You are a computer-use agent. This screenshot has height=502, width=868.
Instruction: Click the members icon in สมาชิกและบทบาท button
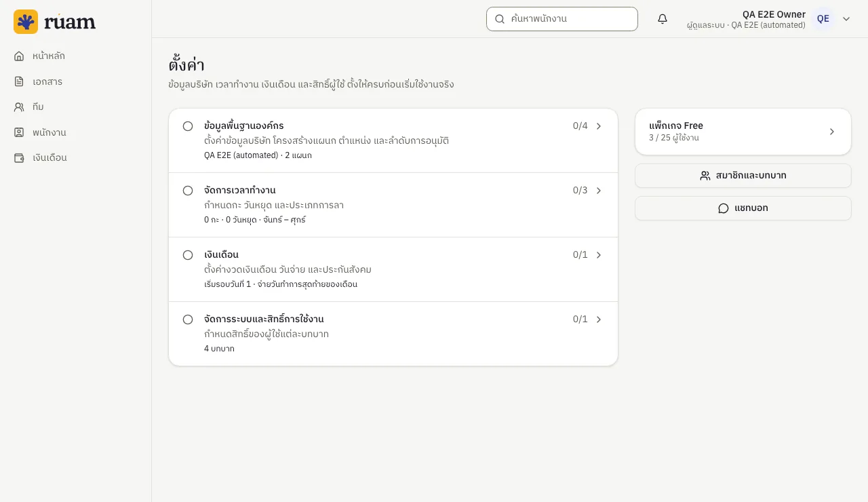[705, 176]
